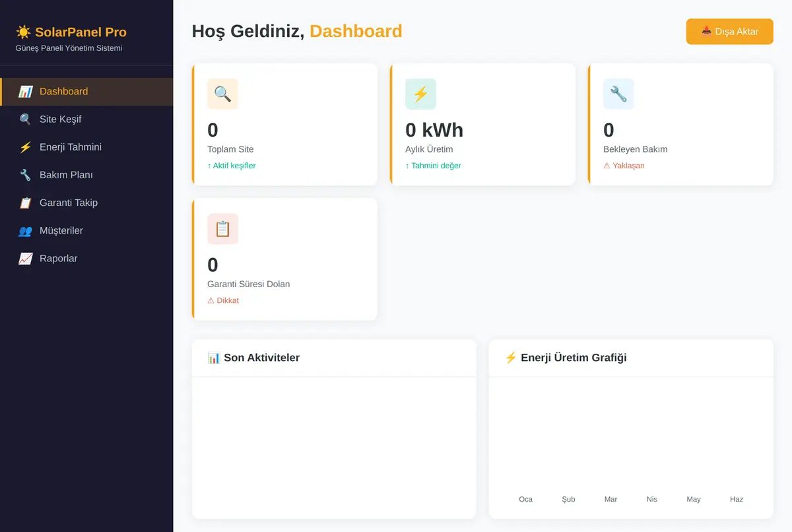Click the chart icon beside Son Aktiviteler heading
This screenshot has height=532, width=792.
tap(214, 358)
